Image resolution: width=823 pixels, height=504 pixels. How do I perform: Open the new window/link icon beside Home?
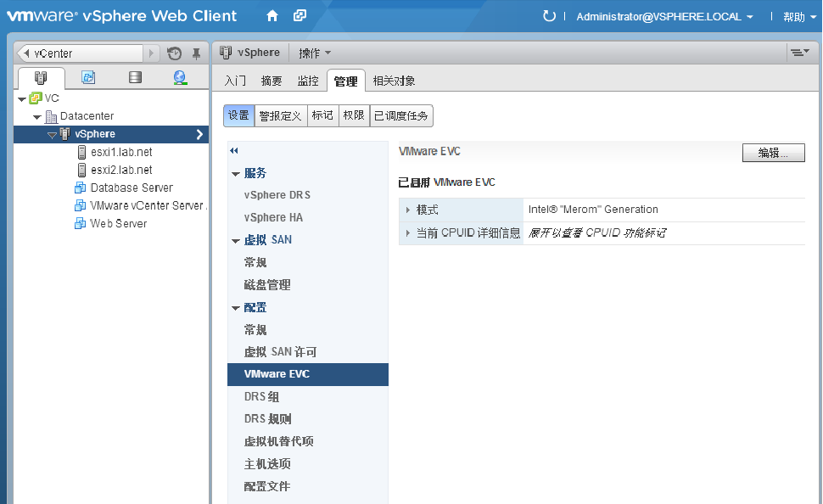coord(300,16)
